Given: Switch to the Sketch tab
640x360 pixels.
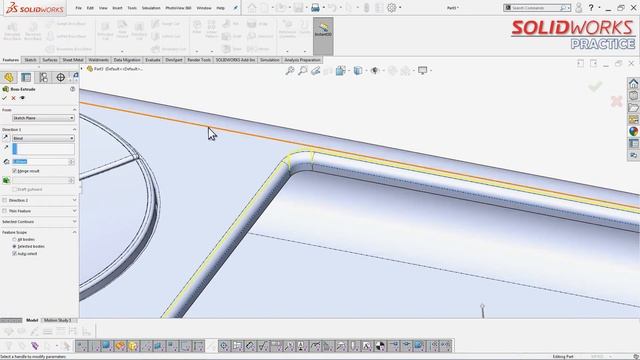Looking at the screenshot, I should tap(30, 60).
